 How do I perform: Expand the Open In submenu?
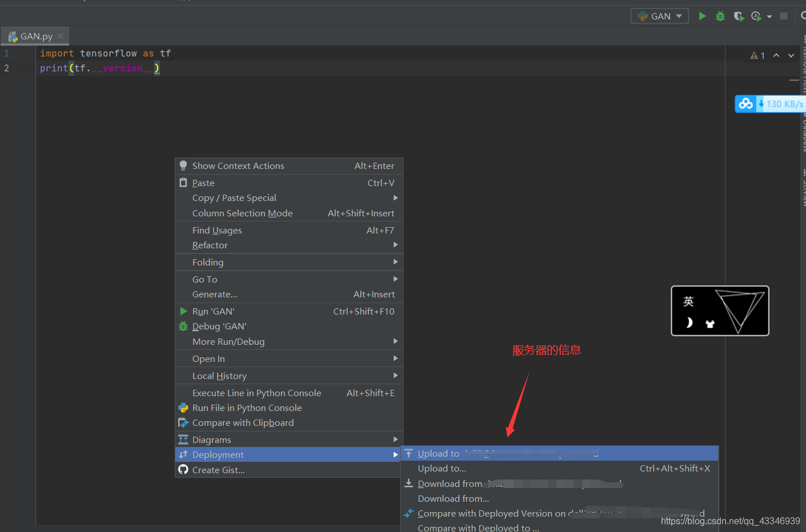pyautogui.click(x=289, y=358)
